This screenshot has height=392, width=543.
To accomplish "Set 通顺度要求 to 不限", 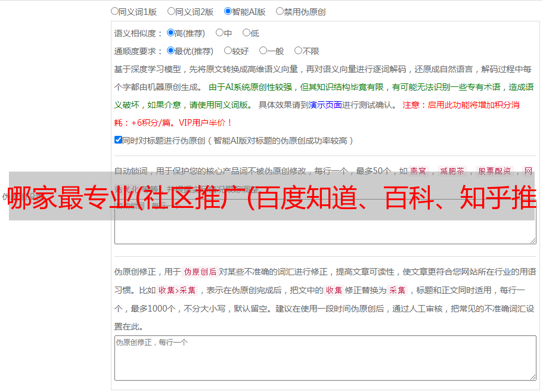I will pos(298,51).
